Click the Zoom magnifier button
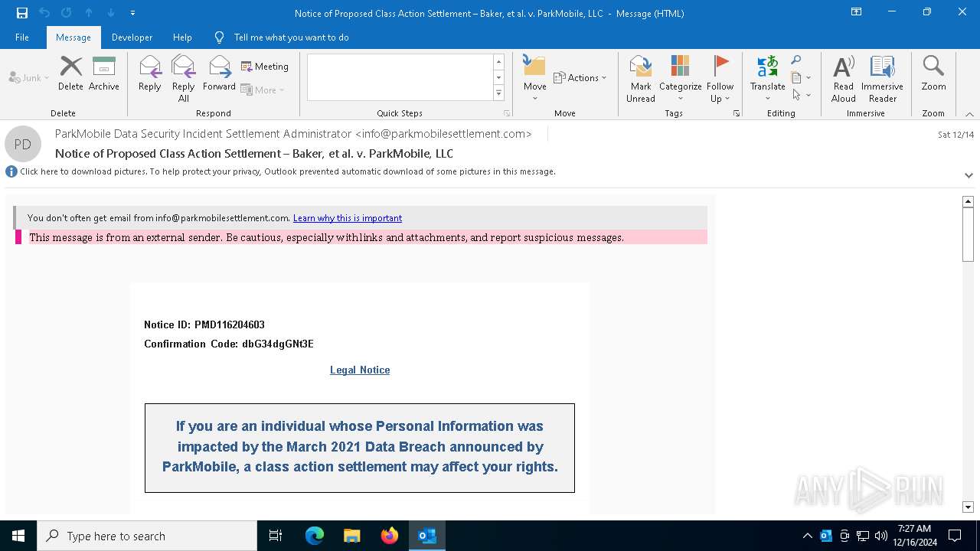 (933, 73)
